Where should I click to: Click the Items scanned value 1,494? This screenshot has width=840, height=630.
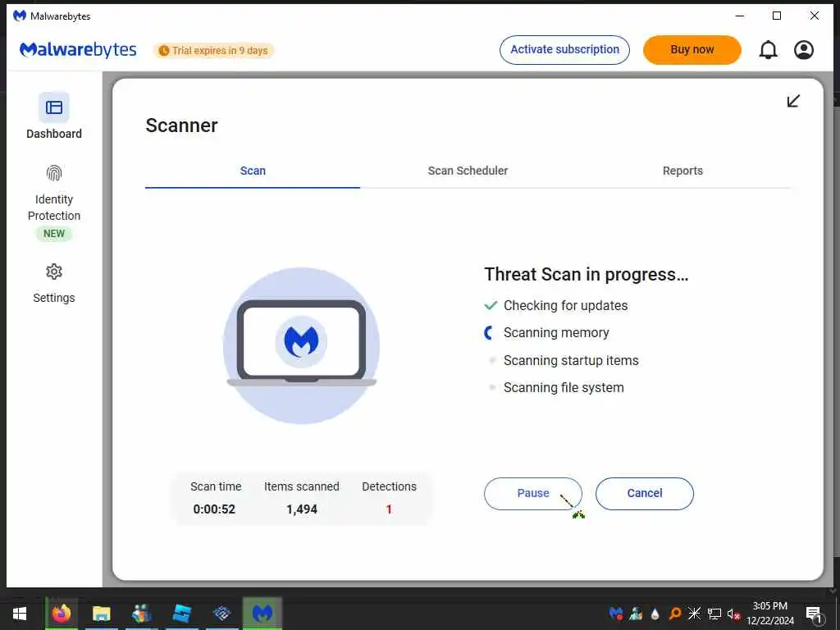tap(302, 509)
